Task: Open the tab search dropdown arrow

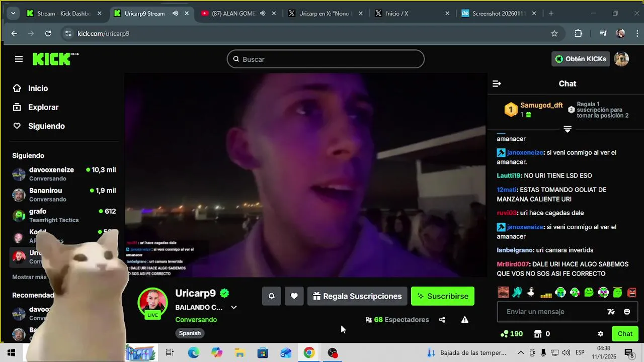Action: [x=13, y=14]
